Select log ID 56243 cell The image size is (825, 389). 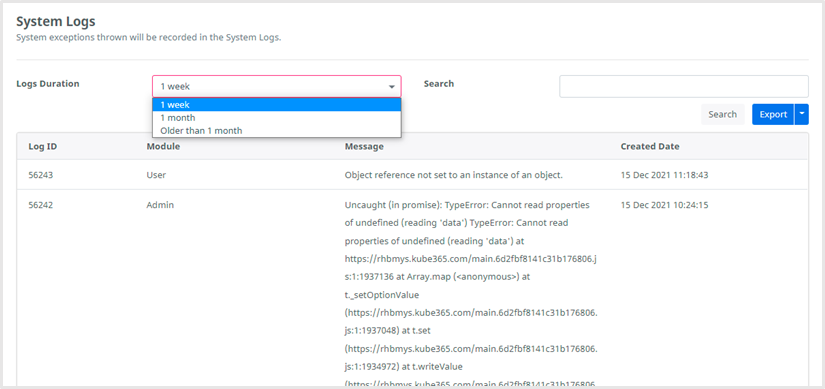pos(41,175)
